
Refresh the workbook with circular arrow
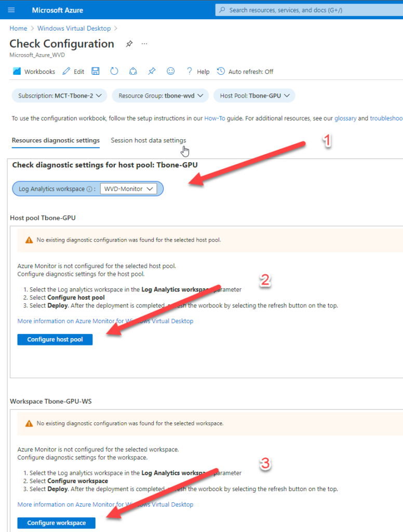[114, 71]
